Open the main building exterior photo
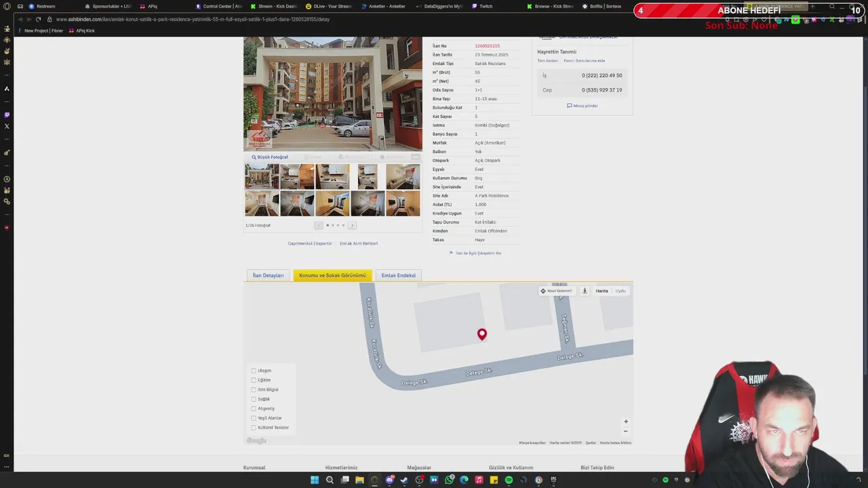868x488 pixels. (x=332, y=94)
